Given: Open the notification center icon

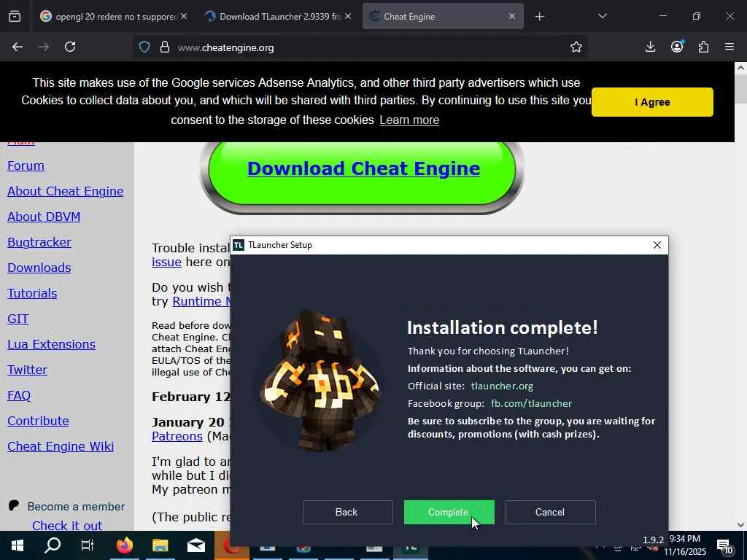Looking at the screenshot, I should click(724, 546).
